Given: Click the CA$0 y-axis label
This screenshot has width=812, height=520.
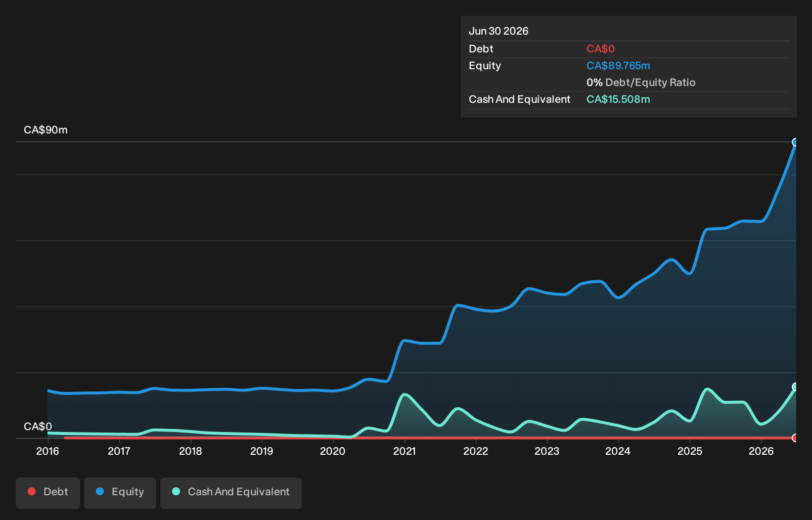Looking at the screenshot, I should click(x=38, y=427).
